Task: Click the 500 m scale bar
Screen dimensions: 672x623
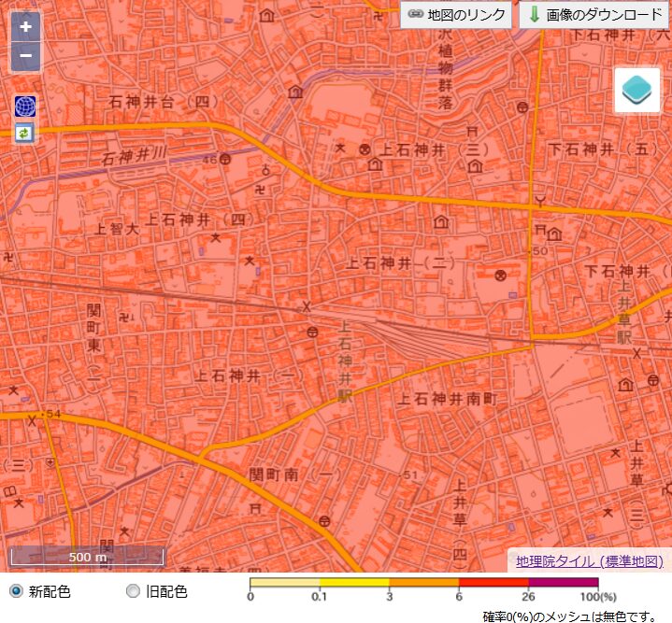Action: [x=87, y=557]
